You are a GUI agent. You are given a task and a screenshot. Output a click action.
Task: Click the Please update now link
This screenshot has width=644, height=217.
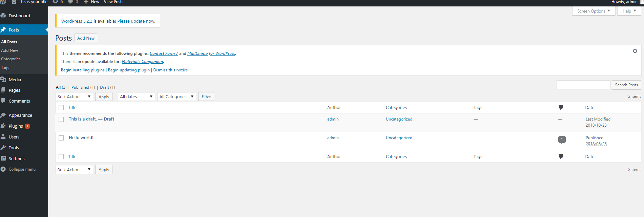136,21
